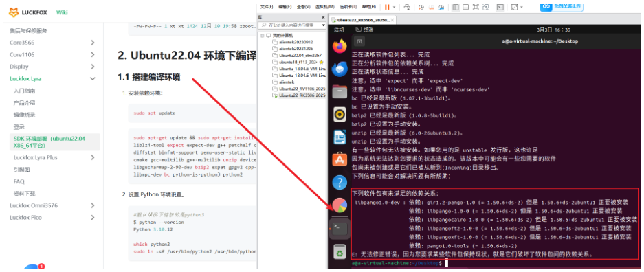Click the stretch guest display icon
This screenshot has width=644, height=272.
click(514, 7)
